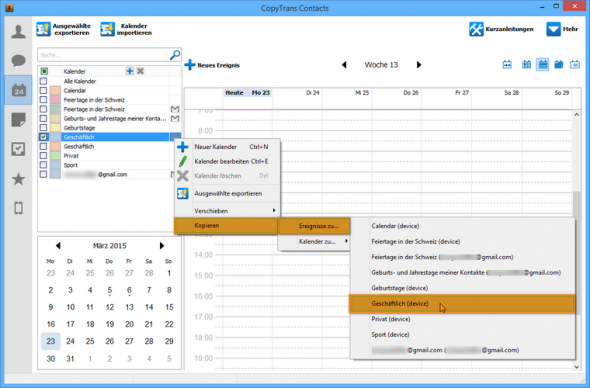Select the device phone icon in sidebar

click(18, 208)
